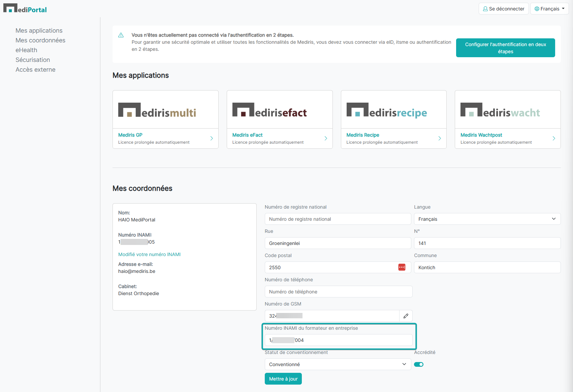Image resolution: width=573 pixels, height=392 pixels.
Task: Open Sécurisation in sidebar
Action: (33, 60)
